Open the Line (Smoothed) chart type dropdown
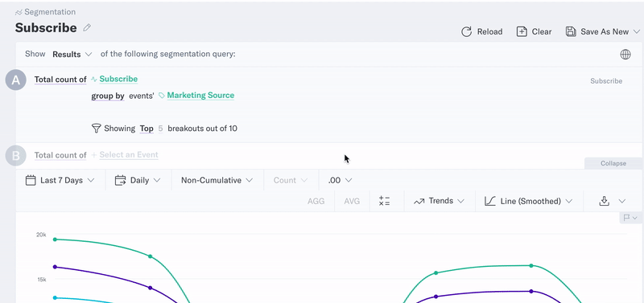This screenshot has height=303, width=644. point(529,201)
